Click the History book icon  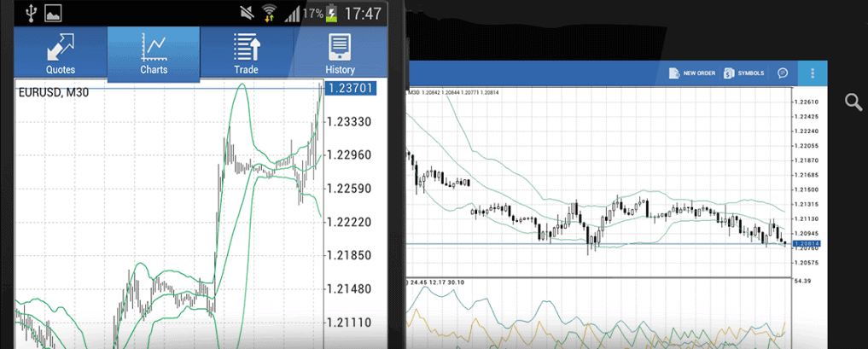coord(340,46)
